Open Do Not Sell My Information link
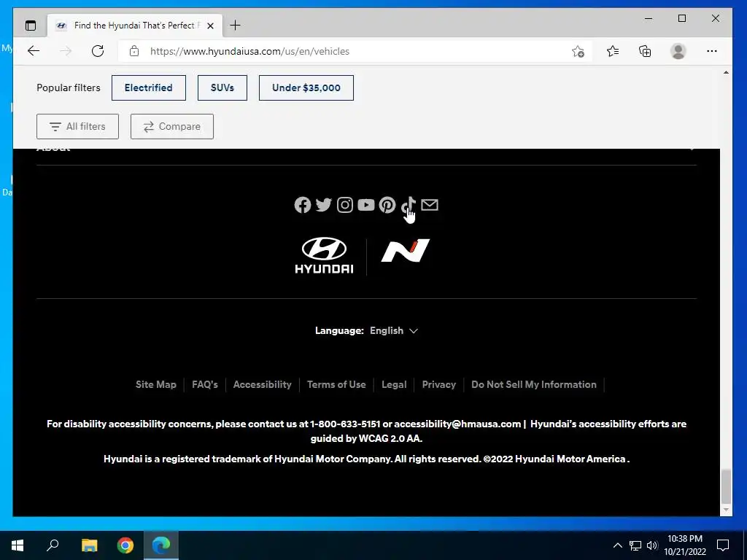Image resolution: width=747 pixels, height=560 pixels. pos(533,384)
